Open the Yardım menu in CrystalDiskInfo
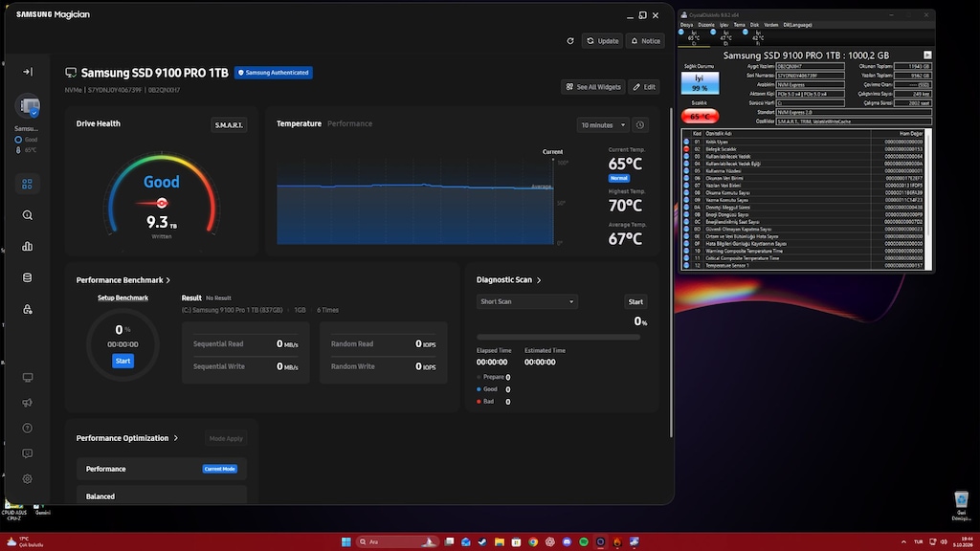The image size is (980, 551). click(x=771, y=25)
